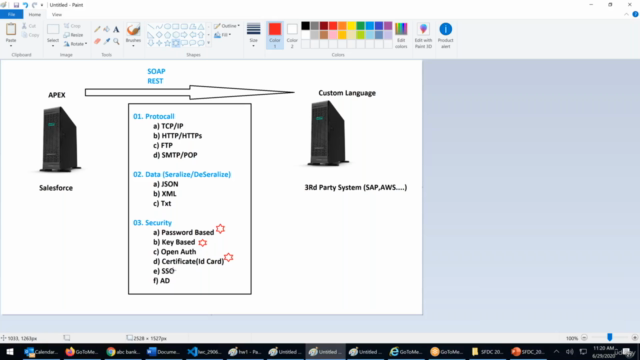Image resolution: width=640 pixels, height=360 pixels.
Task: Select the Magnifier tool
Action: pyautogui.click(x=116, y=41)
